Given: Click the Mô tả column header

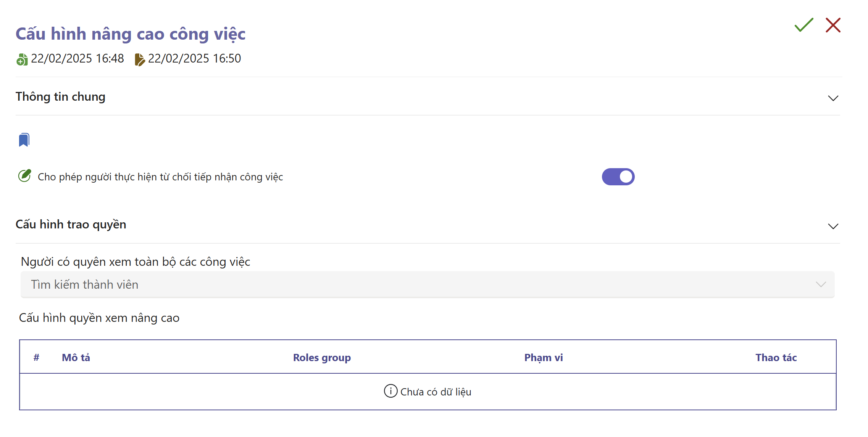Looking at the screenshot, I should [76, 357].
